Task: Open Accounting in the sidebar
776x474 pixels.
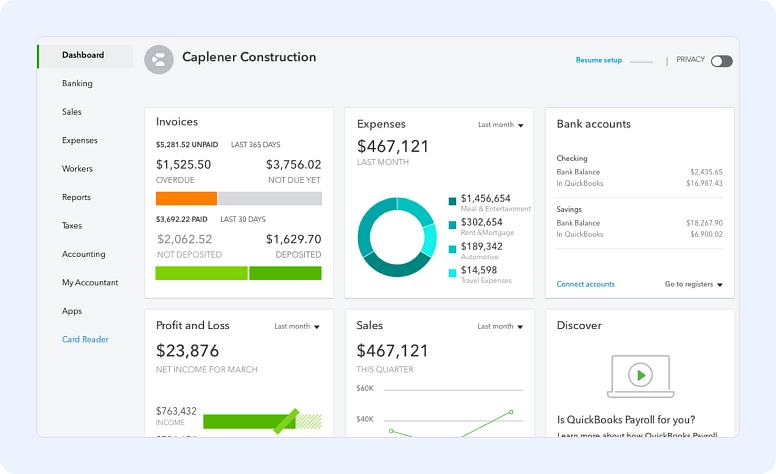Action: coord(84,254)
